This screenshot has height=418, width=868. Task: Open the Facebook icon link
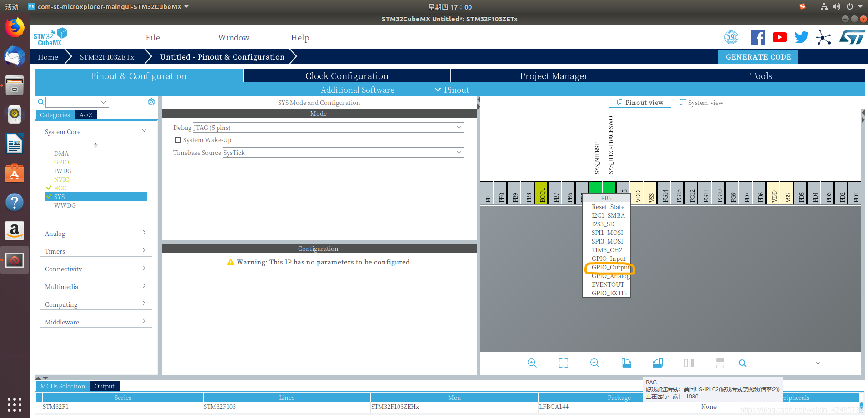[x=758, y=37]
